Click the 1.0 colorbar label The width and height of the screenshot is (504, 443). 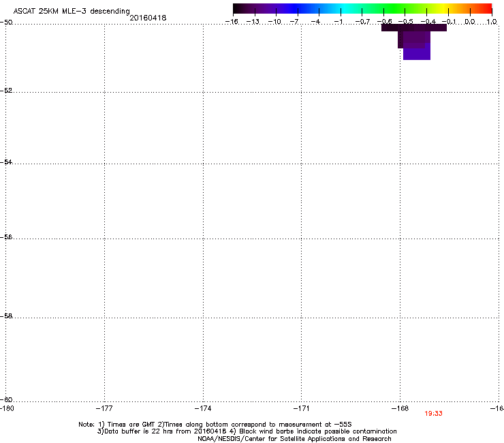[492, 22]
